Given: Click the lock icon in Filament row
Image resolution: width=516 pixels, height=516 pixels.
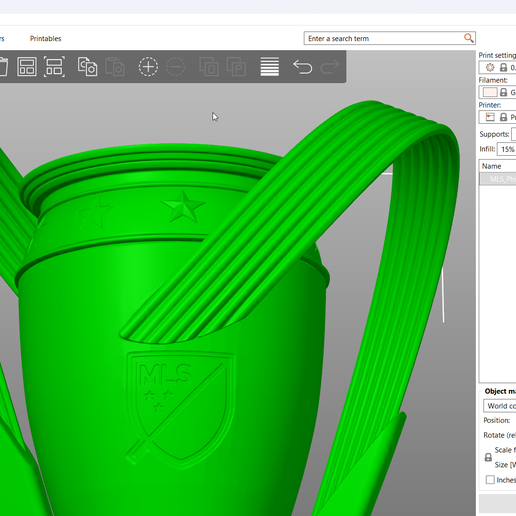Looking at the screenshot, I should tap(503, 92).
